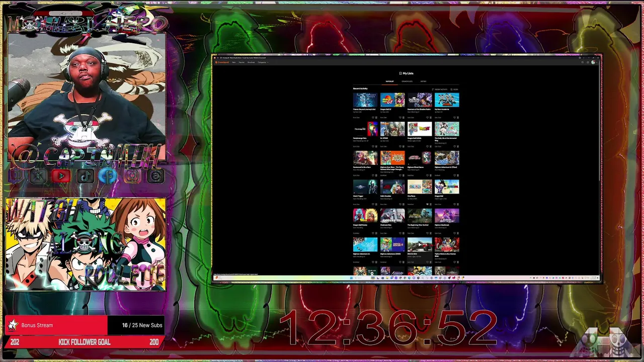Click the Bonus Stream new subs goal bar
Viewport: 644px width, 362px height.
[85, 325]
